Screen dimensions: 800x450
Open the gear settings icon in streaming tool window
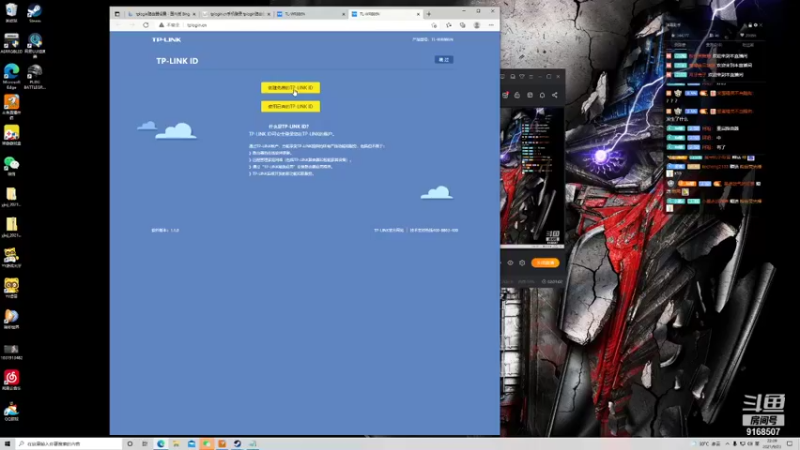(522, 263)
